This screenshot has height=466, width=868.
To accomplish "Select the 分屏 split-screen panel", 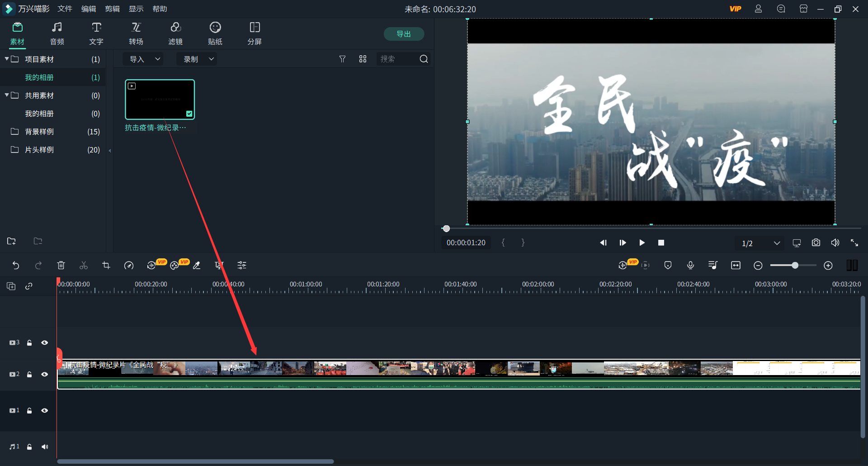I will 255,33.
